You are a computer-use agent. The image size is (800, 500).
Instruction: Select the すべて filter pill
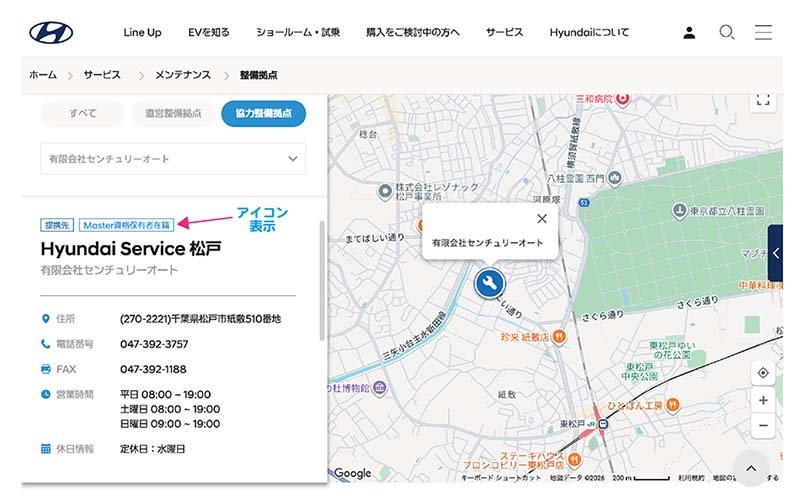coord(83,113)
